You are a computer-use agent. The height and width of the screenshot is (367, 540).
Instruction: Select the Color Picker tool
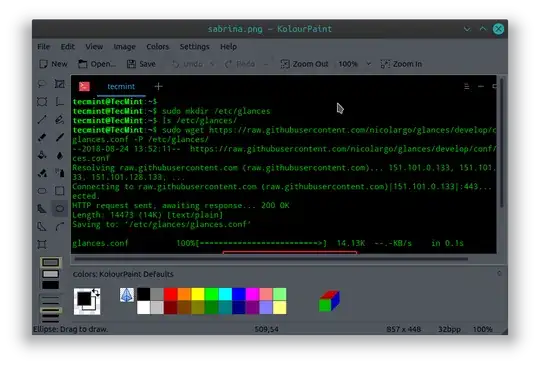(60, 155)
